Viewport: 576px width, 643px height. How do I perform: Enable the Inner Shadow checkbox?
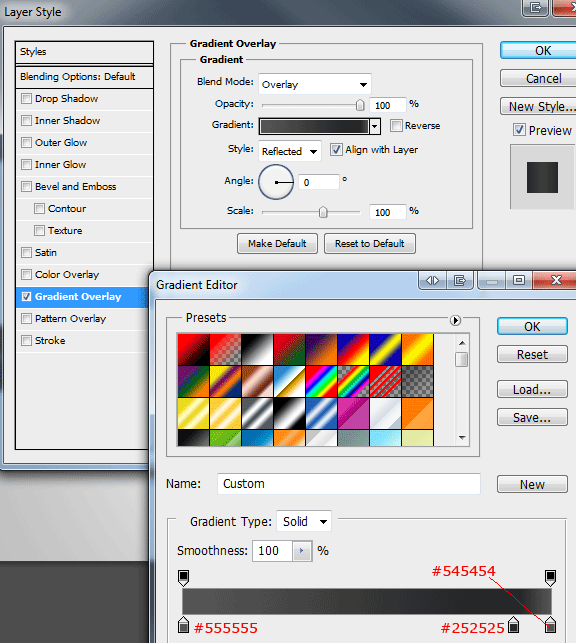tap(26, 121)
